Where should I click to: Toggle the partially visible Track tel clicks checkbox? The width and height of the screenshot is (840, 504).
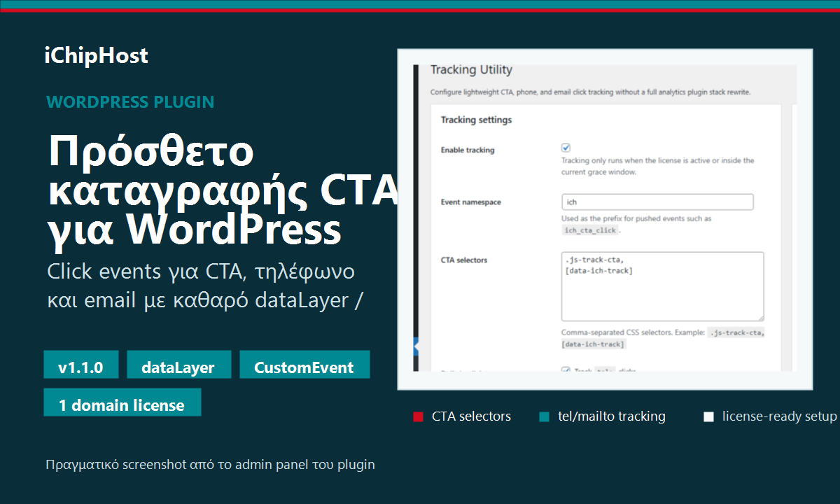click(x=566, y=371)
